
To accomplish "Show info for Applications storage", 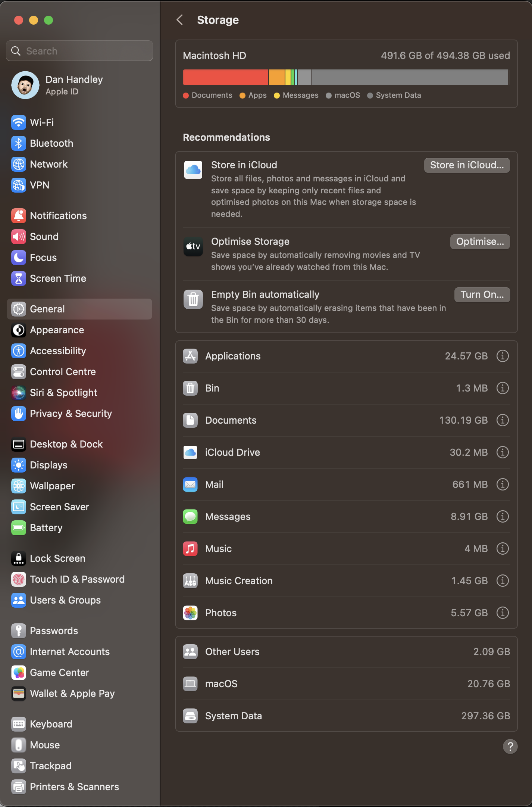I will tap(503, 356).
